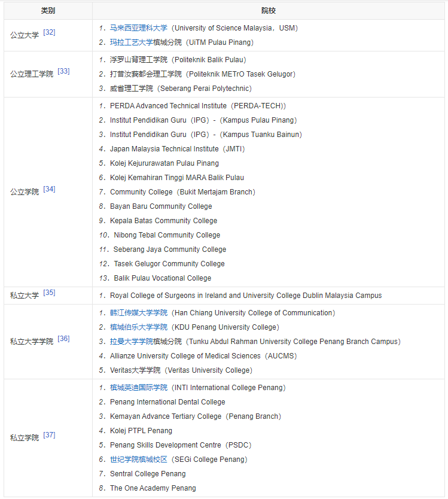
Task: Click Veritas大学学院 entry
Action: (x=181, y=370)
